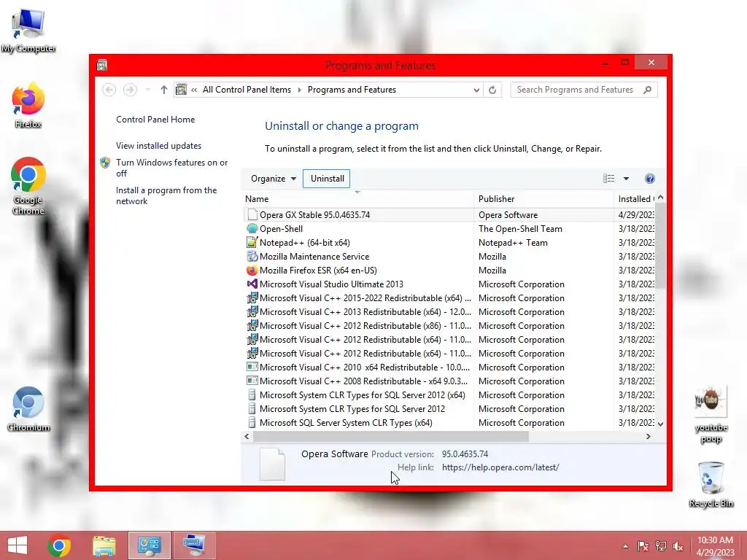The width and height of the screenshot is (747, 560).
Task: Click the breadcrumb chevrons before All Control Panel Items
Action: (x=194, y=90)
